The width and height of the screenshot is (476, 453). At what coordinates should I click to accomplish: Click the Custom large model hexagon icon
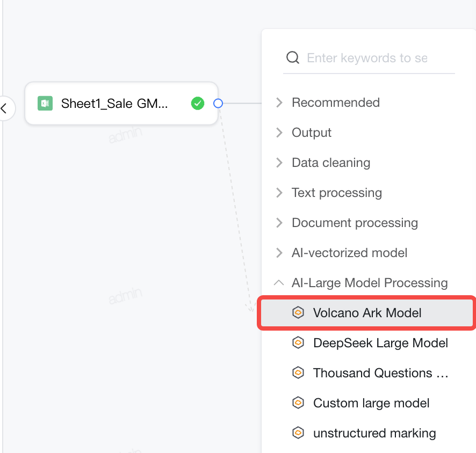tap(298, 403)
